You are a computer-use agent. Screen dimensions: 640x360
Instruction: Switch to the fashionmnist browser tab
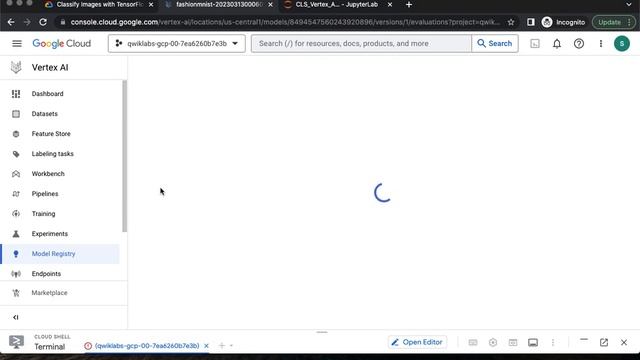pos(219,4)
